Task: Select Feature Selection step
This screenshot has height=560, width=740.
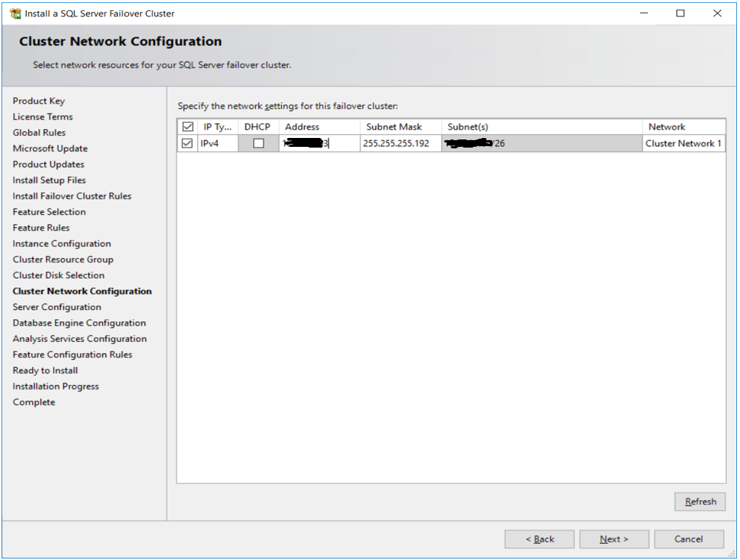Action: [x=49, y=212]
